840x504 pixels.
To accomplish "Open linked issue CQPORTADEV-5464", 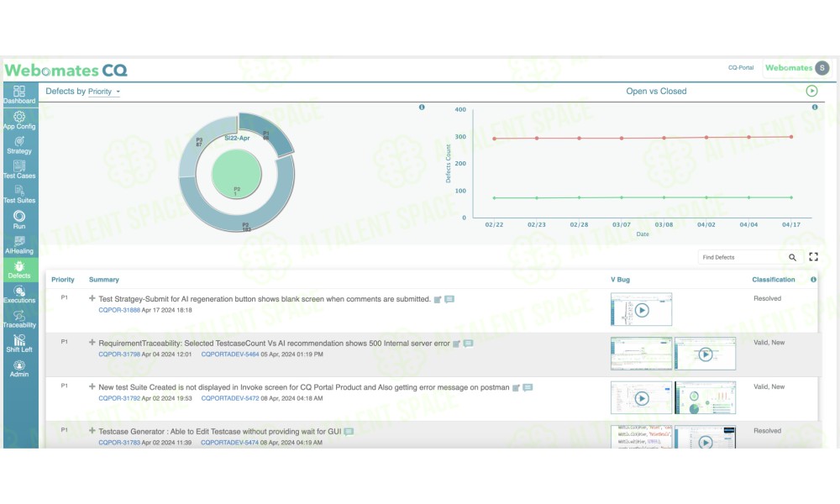I will [230, 354].
